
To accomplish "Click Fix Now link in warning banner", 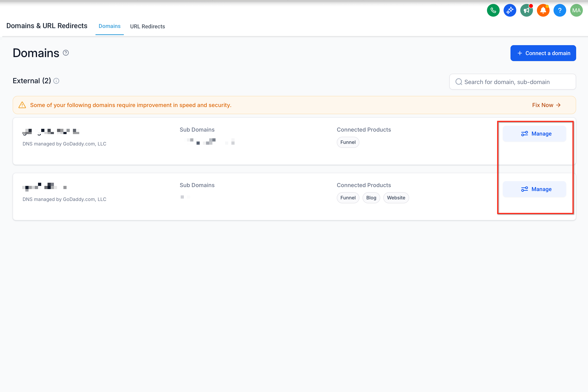I will 546,105.
